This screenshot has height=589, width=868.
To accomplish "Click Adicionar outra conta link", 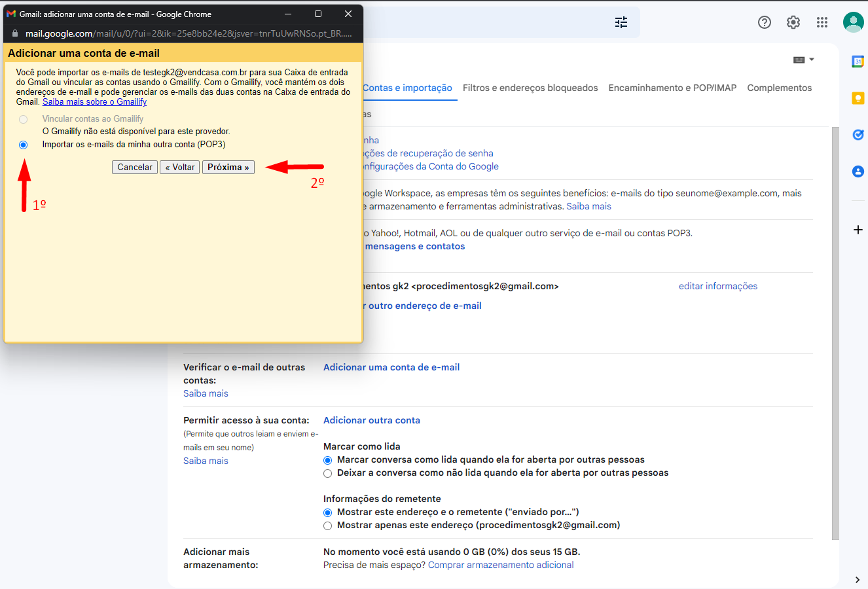I will [372, 420].
